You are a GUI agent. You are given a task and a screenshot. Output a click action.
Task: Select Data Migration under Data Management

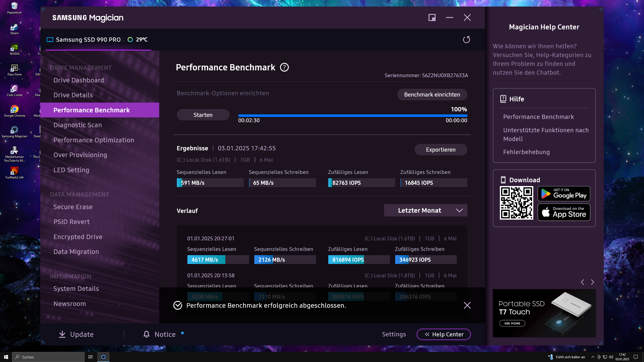pos(76,251)
